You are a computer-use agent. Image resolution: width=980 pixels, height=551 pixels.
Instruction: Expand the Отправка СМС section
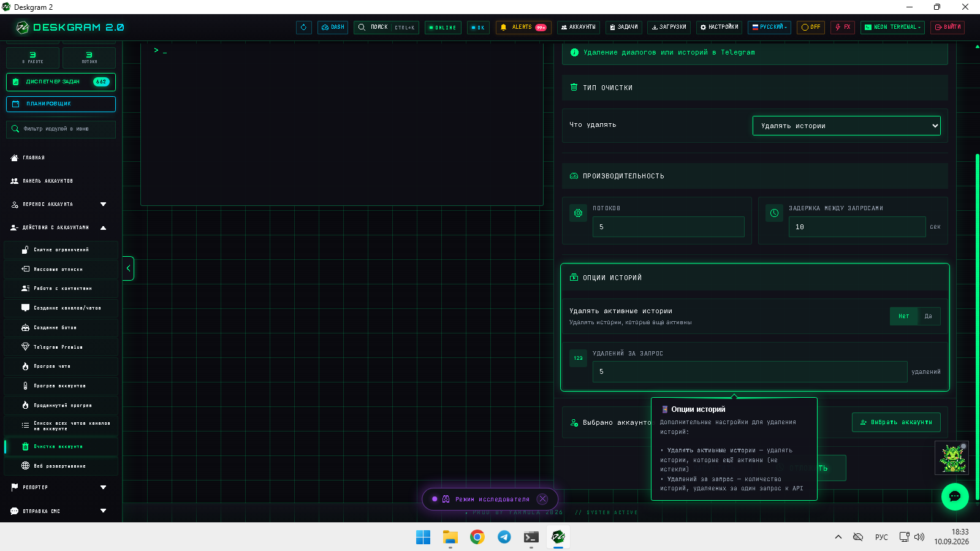(103, 511)
